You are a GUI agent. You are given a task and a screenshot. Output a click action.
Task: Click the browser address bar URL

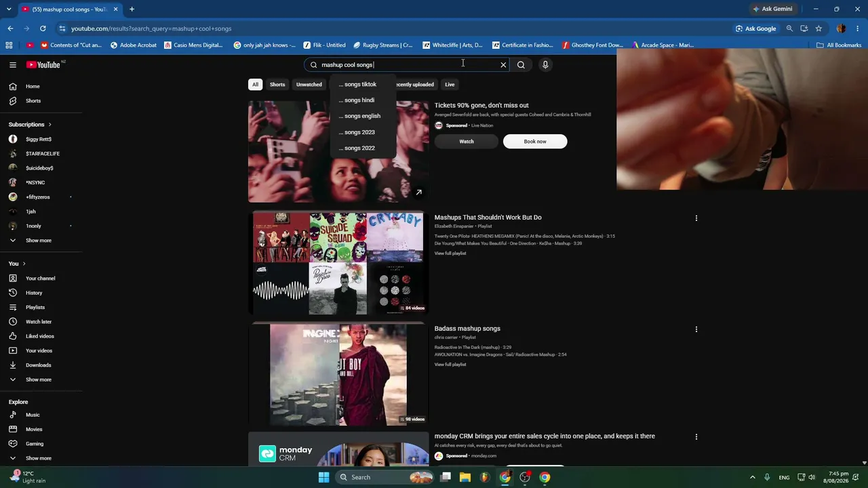[x=151, y=28]
